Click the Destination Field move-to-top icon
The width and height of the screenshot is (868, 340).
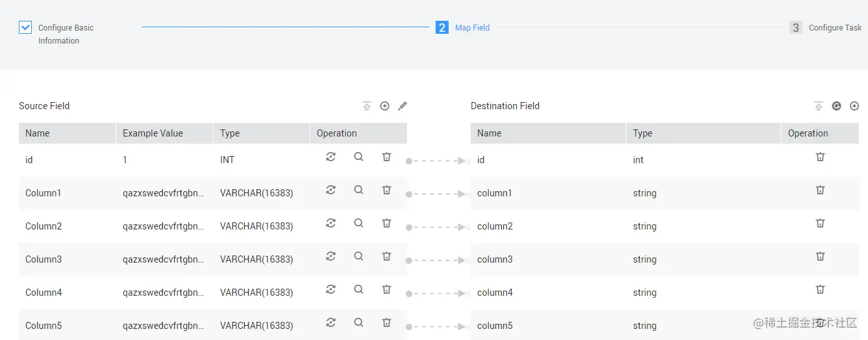click(819, 106)
